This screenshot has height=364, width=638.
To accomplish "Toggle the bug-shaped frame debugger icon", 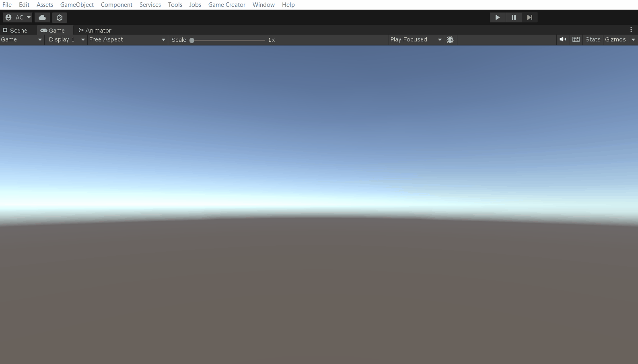I will (450, 39).
